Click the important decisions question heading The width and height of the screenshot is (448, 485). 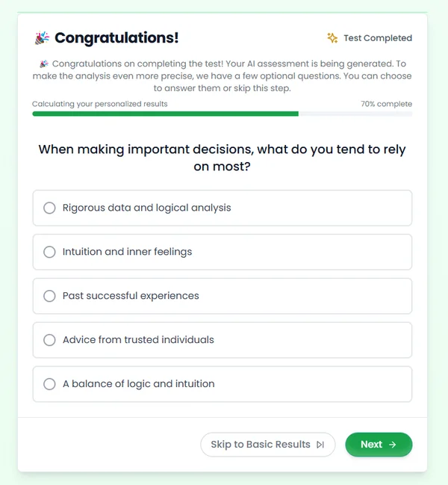222,158
